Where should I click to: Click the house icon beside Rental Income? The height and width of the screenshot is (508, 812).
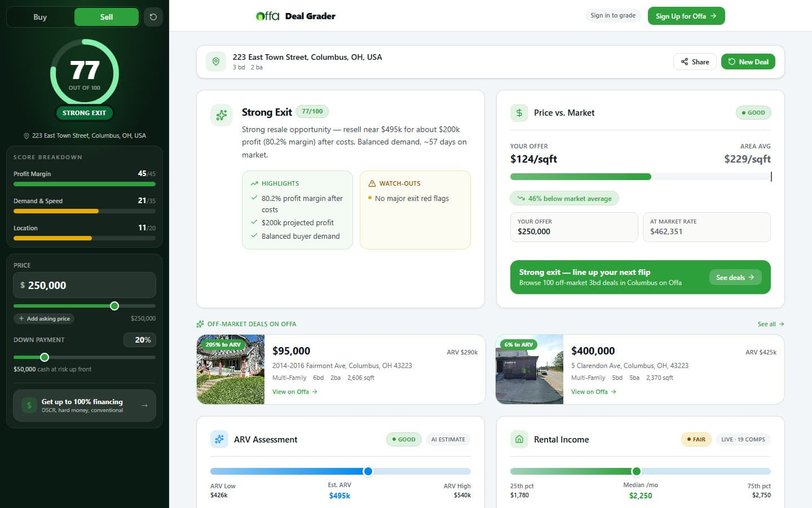(x=519, y=439)
